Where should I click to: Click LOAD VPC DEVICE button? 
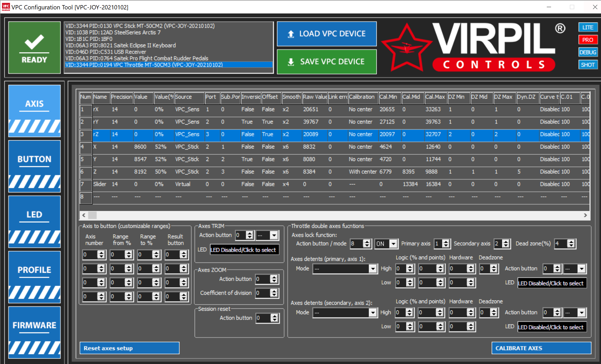coord(327,34)
